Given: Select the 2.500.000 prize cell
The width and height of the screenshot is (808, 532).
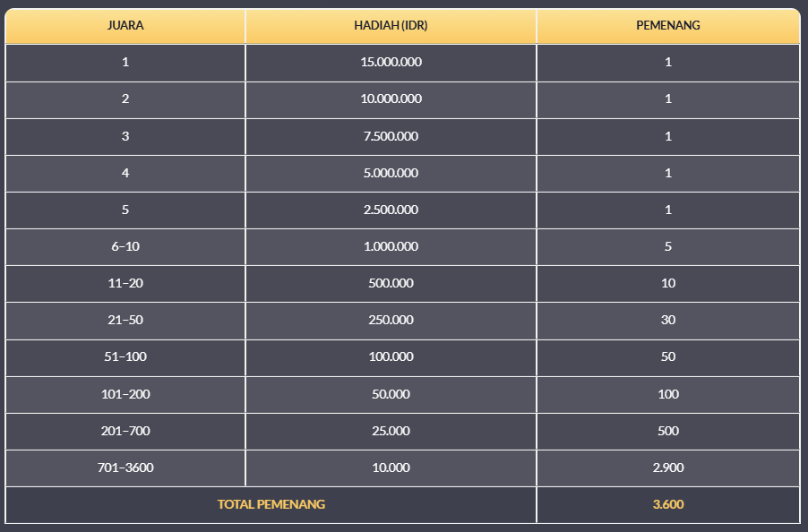Looking at the screenshot, I should pos(391,210).
